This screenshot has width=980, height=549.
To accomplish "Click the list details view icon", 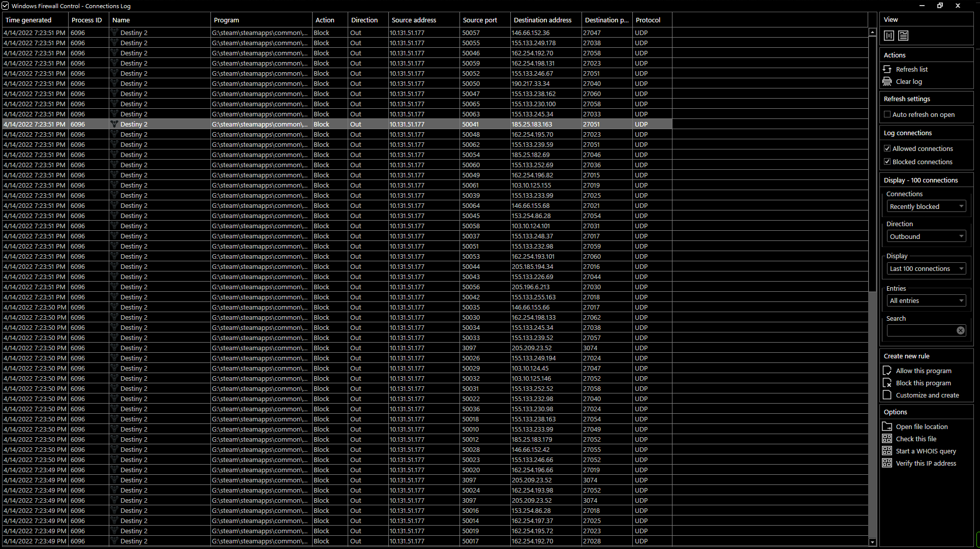I will [903, 36].
